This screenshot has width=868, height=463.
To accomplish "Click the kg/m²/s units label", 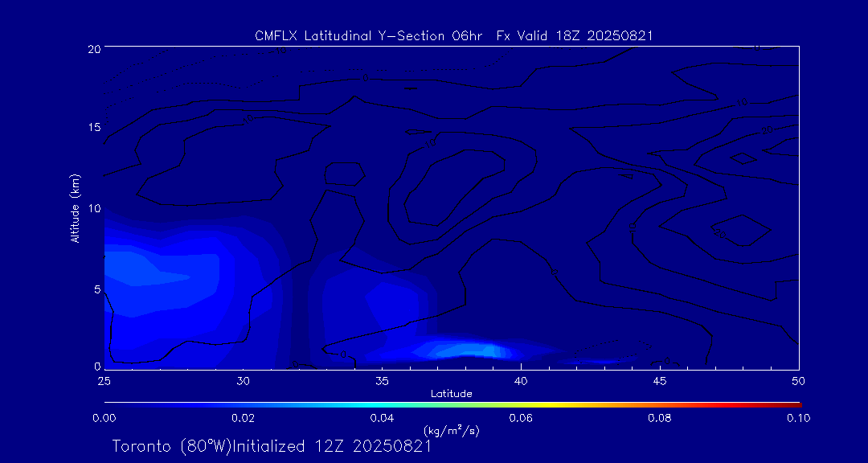I will tap(452, 431).
